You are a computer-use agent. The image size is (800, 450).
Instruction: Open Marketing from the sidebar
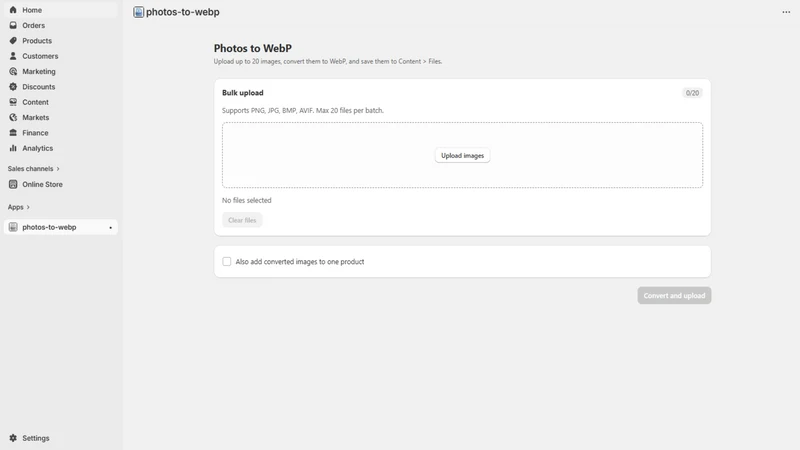tap(60, 71)
